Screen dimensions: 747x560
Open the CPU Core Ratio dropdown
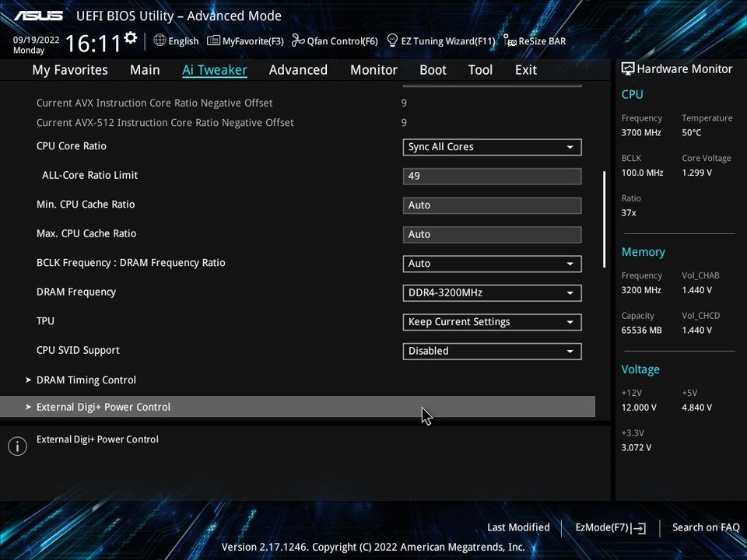click(x=492, y=147)
